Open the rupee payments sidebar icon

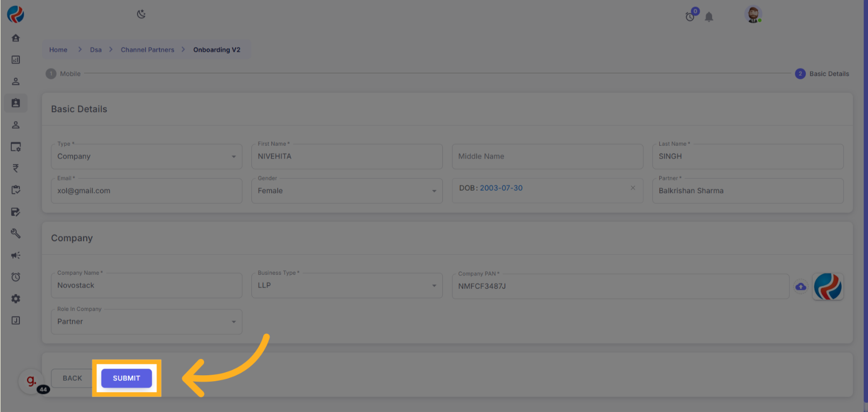16,168
